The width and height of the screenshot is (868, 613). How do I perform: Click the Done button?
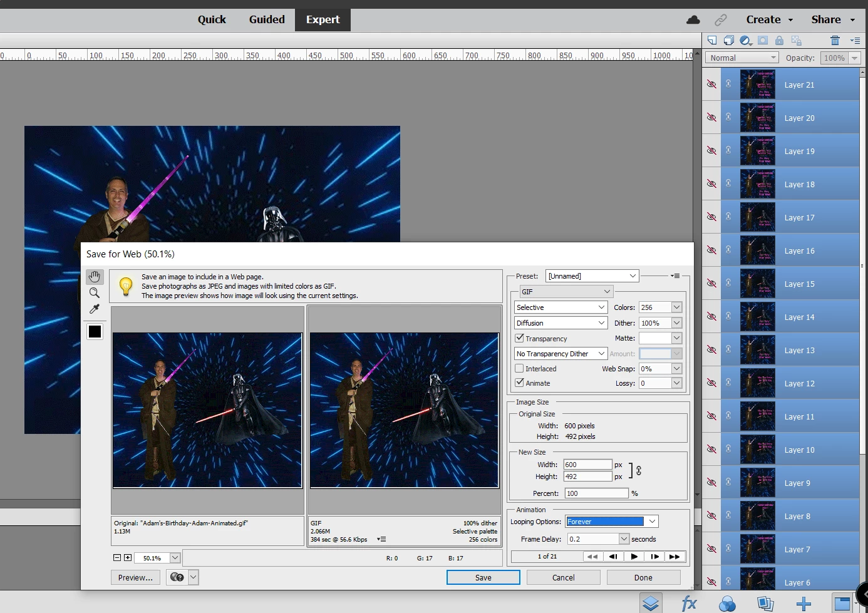[x=643, y=577]
